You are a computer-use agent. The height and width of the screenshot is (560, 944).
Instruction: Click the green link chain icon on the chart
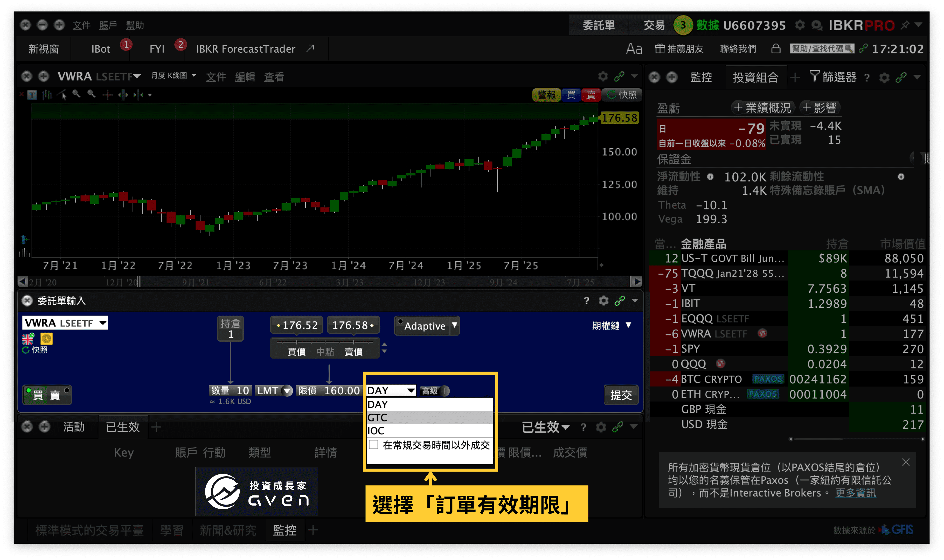pyautogui.click(x=619, y=76)
